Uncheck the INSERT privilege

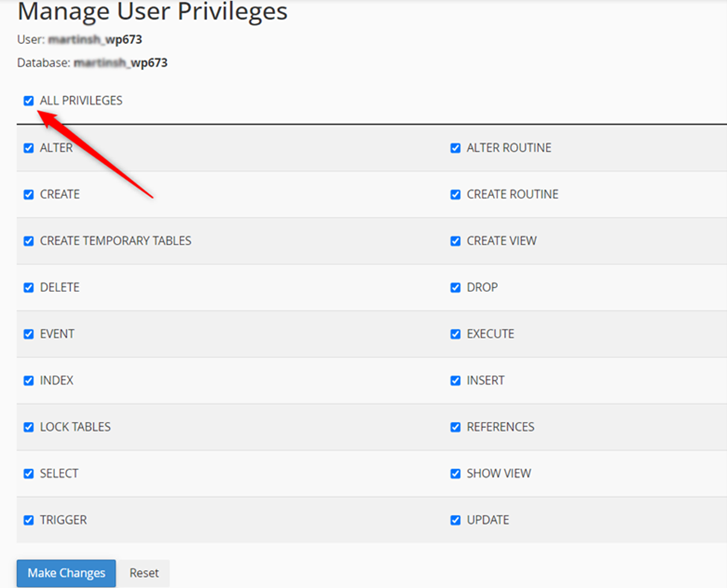click(x=455, y=380)
